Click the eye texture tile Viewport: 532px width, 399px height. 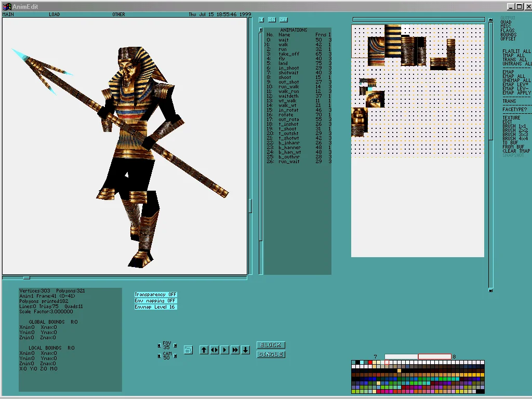coord(376,99)
